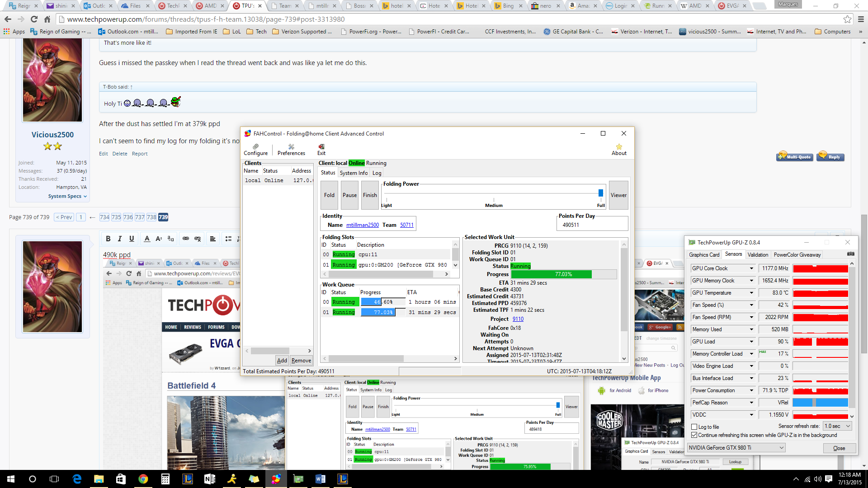This screenshot has height=488, width=868.
Task: Click page 738 in forum pagination
Action: (x=151, y=217)
